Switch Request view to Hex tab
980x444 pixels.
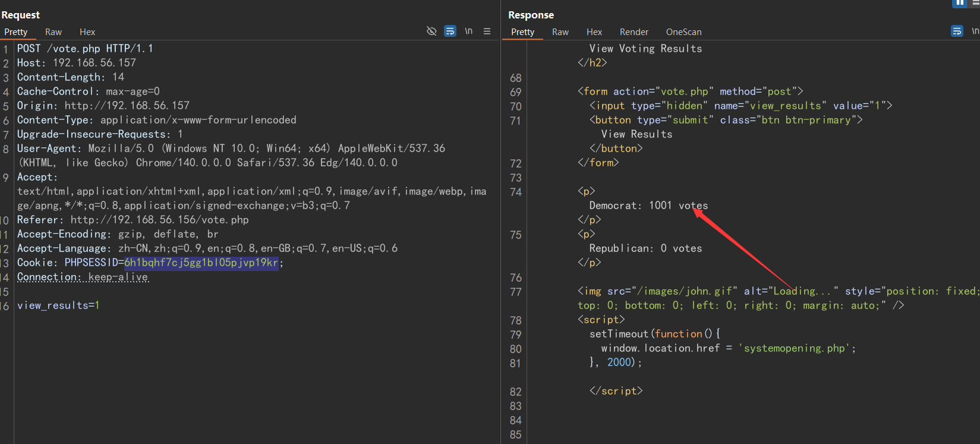coord(87,32)
